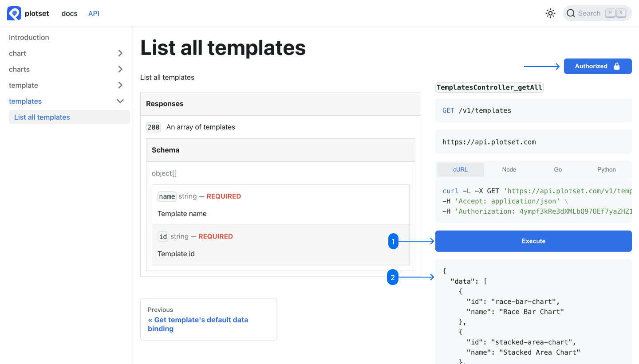Viewport: 639px width, 364px height.
Task: Open the API menu item
Action: coord(94,13)
